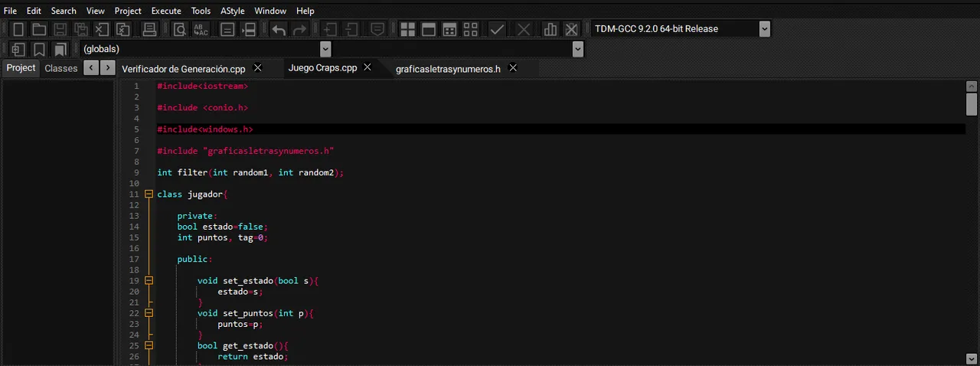Screen dimensions: 980x366
Task: Collapse the get_estado function fold marker
Action: point(149,345)
